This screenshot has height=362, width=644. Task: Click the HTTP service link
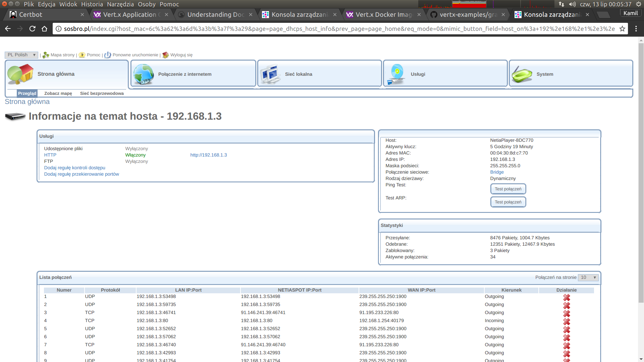pos(50,155)
